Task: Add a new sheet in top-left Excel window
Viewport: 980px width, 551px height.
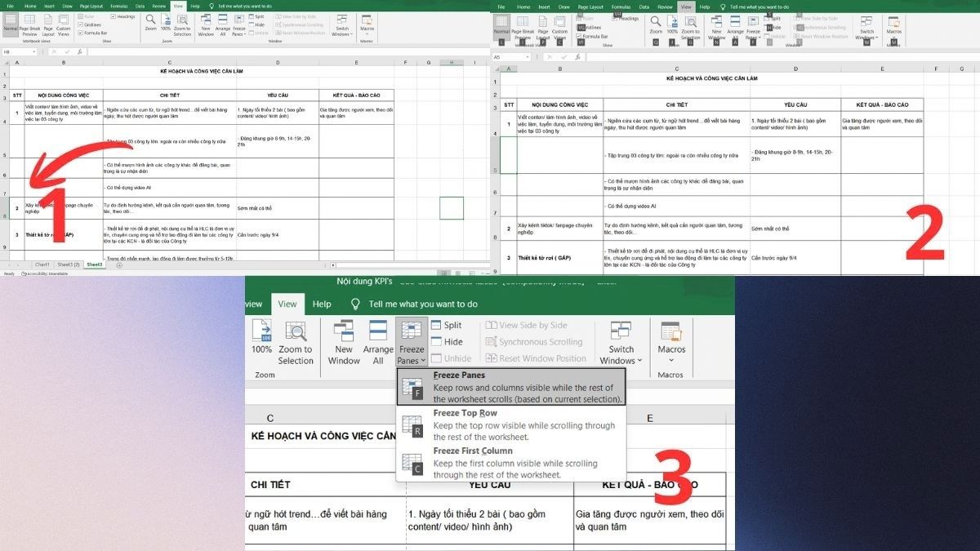Action: (119, 265)
